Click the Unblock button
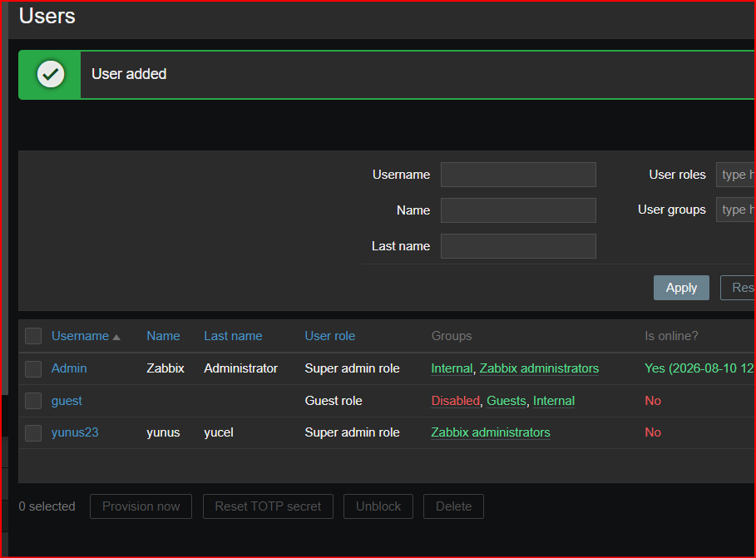 [x=378, y=506]
